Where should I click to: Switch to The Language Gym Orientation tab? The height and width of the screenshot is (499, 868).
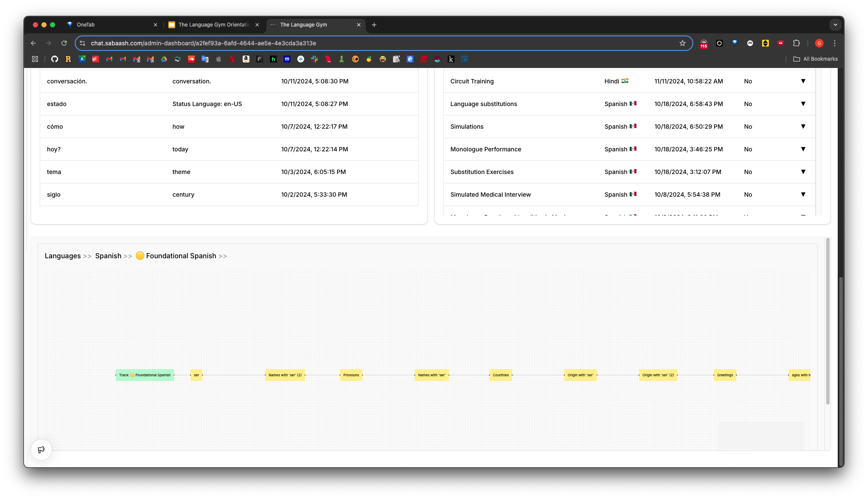[x=214, y=25]
